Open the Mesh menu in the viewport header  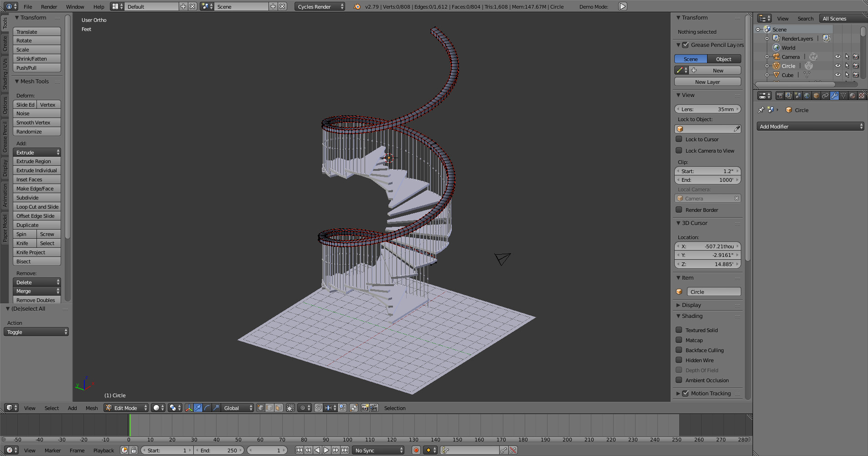click(x=91, y=408)
